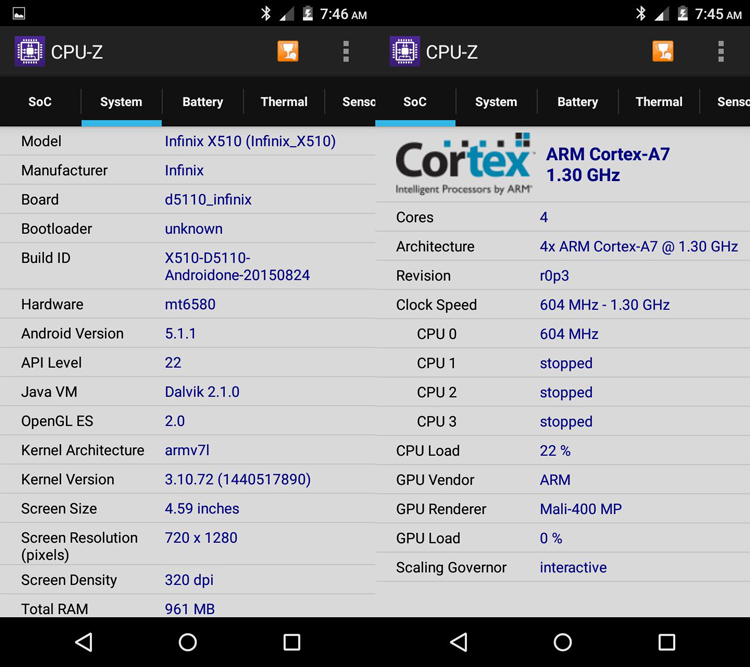Open the Battery tab on left screen

tap(203, 101)
